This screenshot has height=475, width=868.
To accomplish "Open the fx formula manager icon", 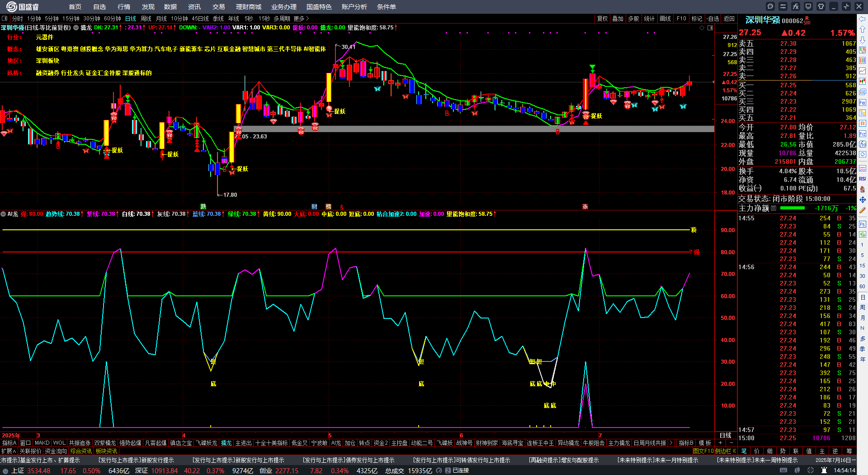I will click(796, 6).
